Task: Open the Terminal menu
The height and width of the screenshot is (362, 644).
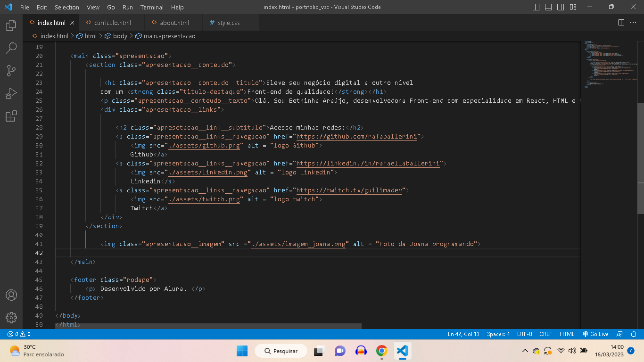Action: (x=152, y=7)
